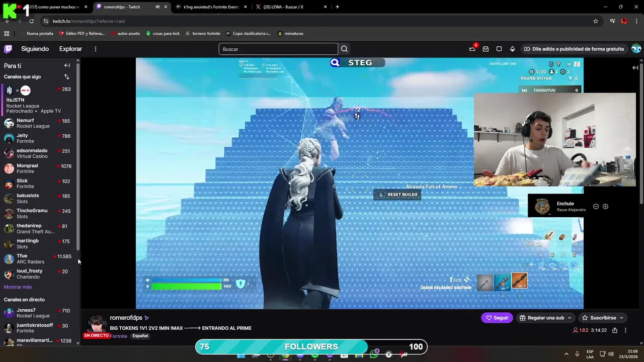This screenshot has height=362, width=644.
Task: Open ItsJSTN Rocket League channel
Action: click(38, 100)
